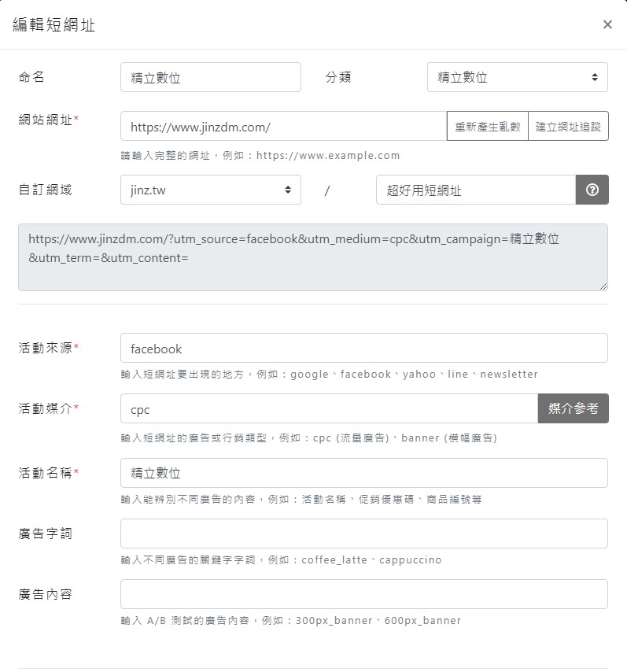
Task: Click the 編輯短網址 dialog title
Action: pyautogui.click(x=53, y=25)
